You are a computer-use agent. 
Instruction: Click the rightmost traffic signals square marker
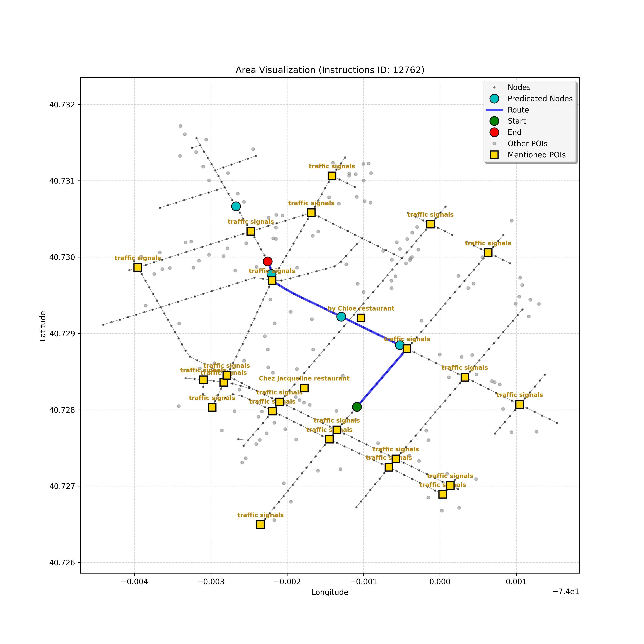click(x=519, y=404)
